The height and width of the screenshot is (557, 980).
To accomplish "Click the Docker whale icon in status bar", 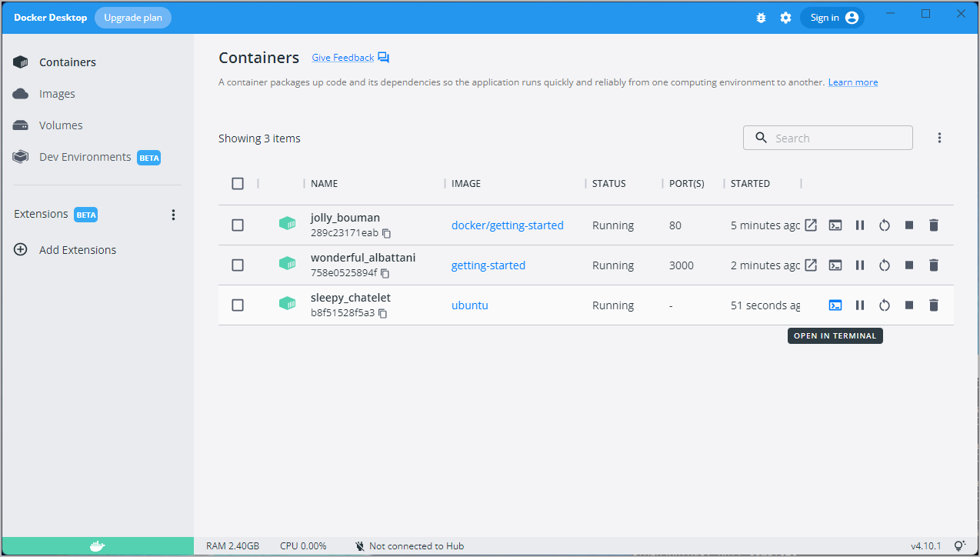I will [97, 546].
